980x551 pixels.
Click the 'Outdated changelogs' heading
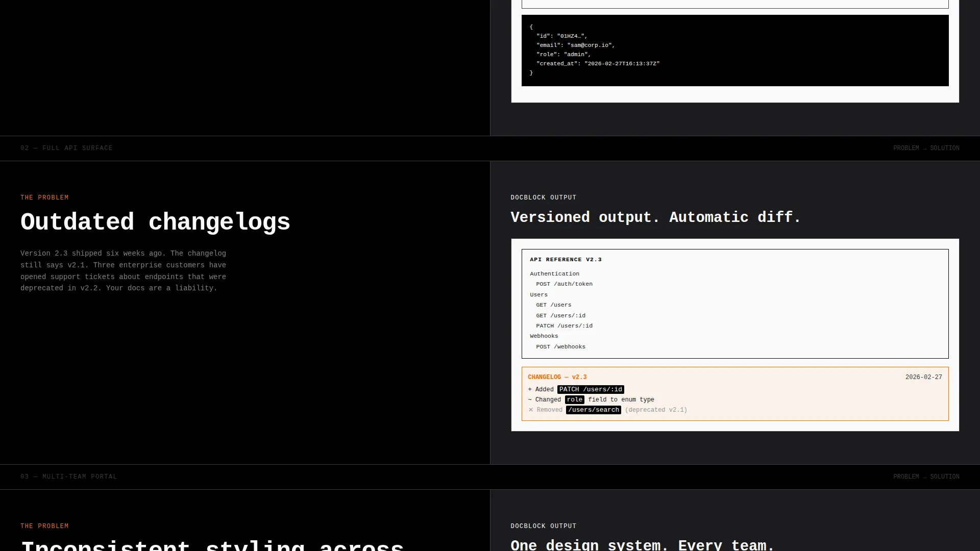155,222
